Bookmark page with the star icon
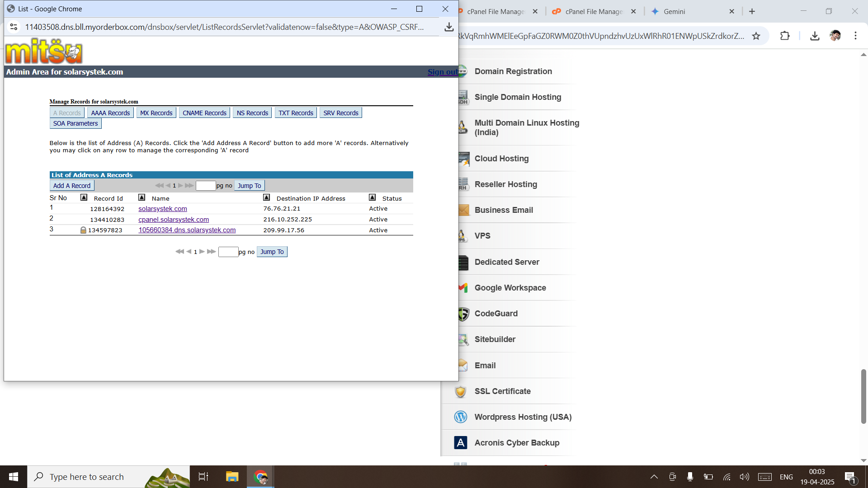The height and width of the screenshot is (488, 868). (756, 36)
